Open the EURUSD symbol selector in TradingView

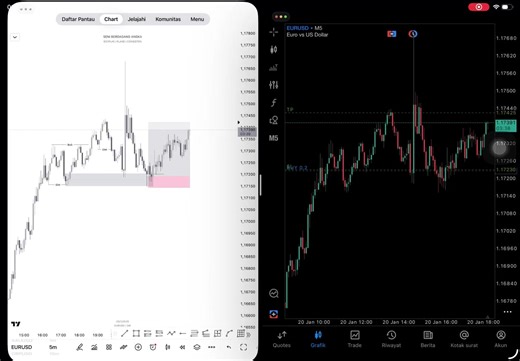click(x=22, y=347)
